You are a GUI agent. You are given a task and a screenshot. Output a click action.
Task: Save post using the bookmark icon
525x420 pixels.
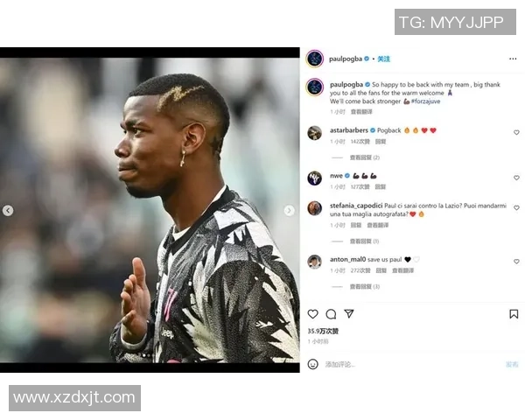pyautogui.click(x=514, y=314)
